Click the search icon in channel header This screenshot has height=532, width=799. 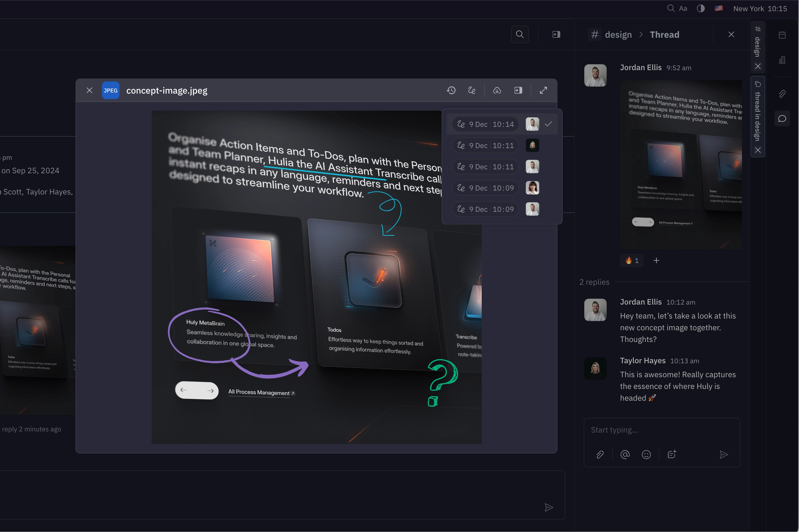520,34
